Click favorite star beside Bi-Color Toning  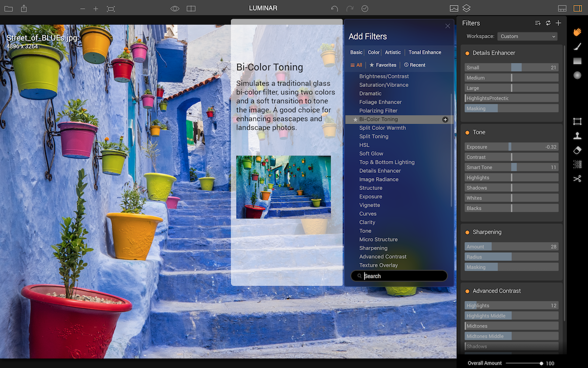[355, 119]
